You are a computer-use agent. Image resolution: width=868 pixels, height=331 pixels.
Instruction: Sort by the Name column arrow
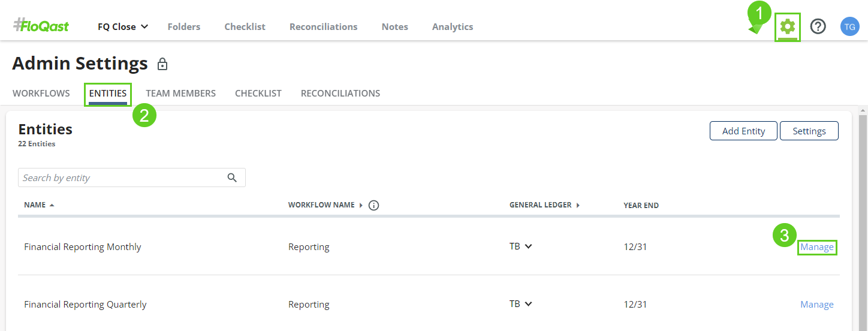pos(52,205)
